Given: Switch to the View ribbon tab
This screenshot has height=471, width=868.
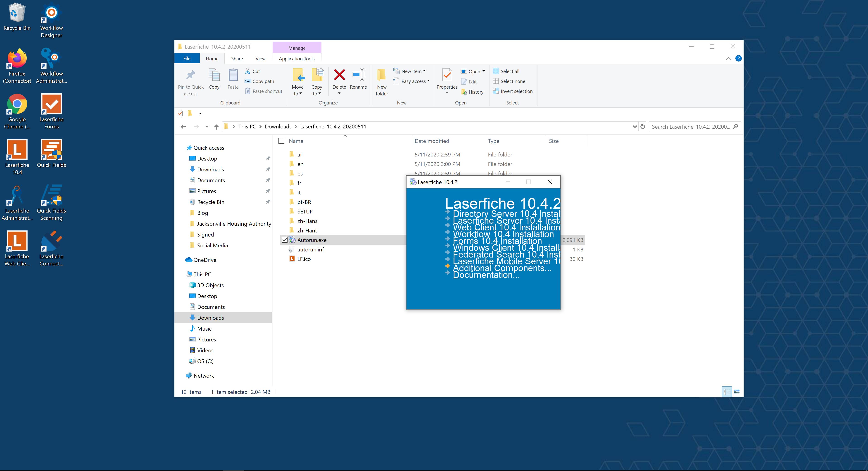Looking at the screenshot, I should (260, 59).
